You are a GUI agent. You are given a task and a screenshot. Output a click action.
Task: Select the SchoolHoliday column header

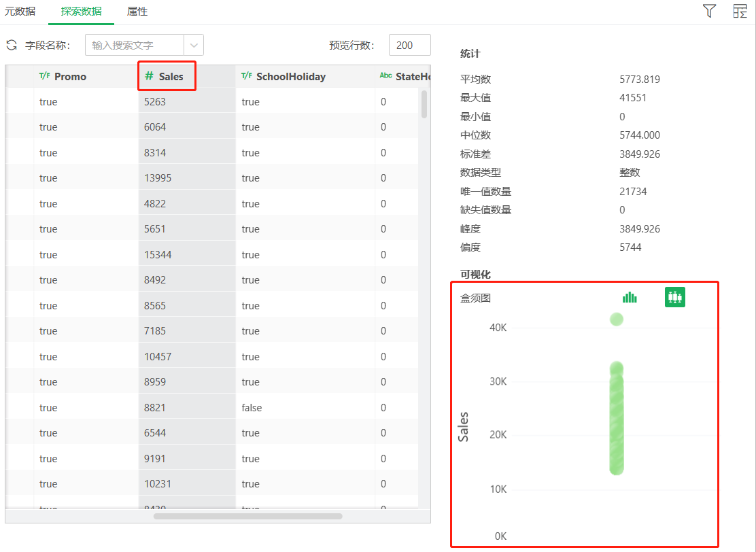[290, 76]
